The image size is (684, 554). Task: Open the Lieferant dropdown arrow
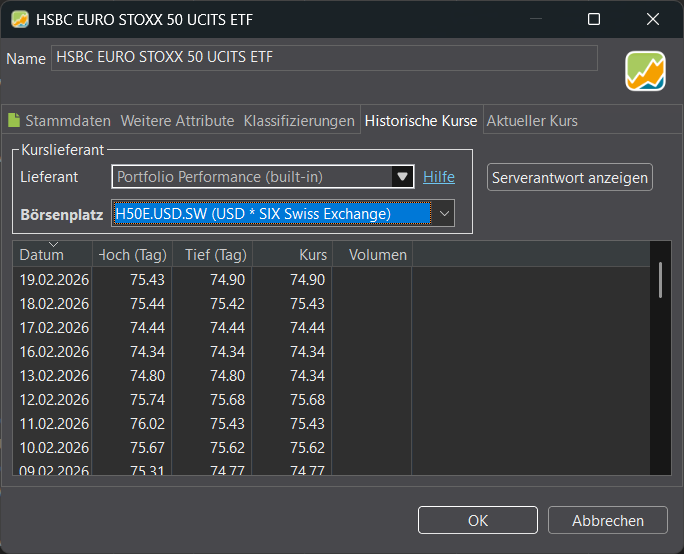click(x=403, y=178)
